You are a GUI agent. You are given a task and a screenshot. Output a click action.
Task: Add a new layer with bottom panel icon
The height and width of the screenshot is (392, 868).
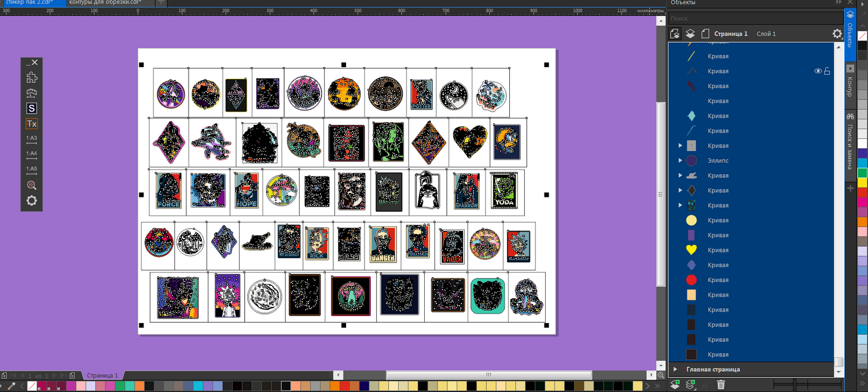675,384
